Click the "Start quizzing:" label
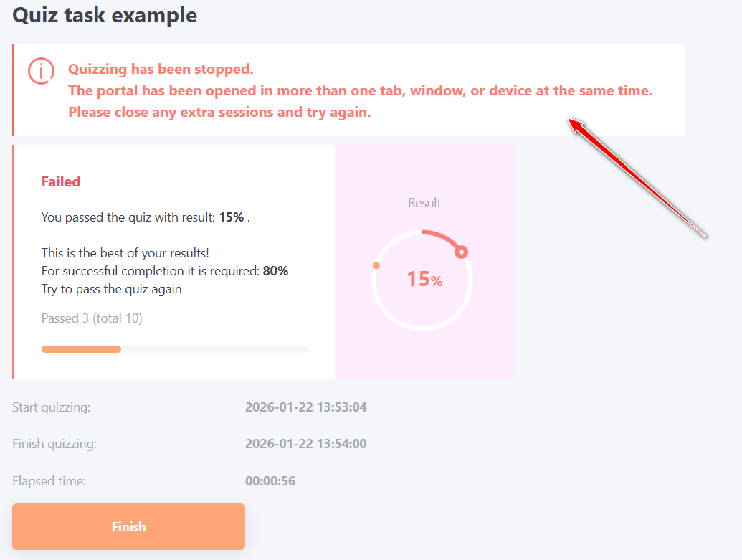742x560 pixels. point(52,408)
